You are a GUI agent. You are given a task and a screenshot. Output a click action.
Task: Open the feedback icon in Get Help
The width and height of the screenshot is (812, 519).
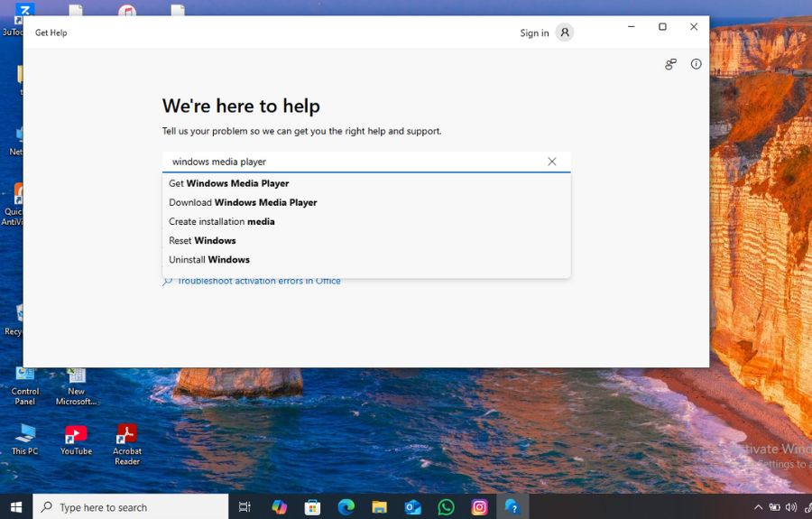(670, 64)
